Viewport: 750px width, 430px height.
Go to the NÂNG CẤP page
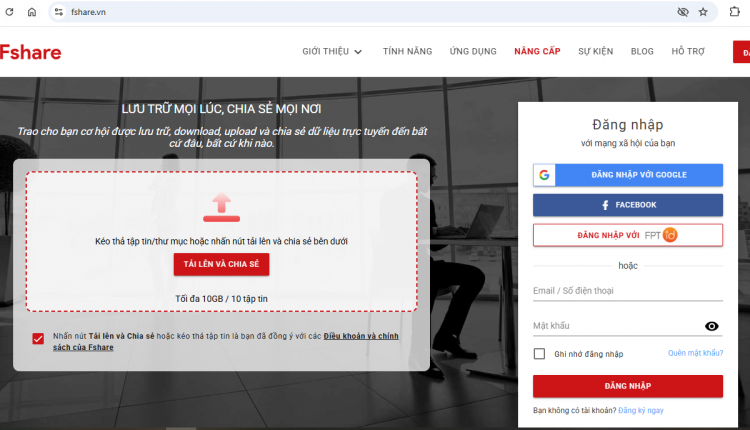[537, 51]
